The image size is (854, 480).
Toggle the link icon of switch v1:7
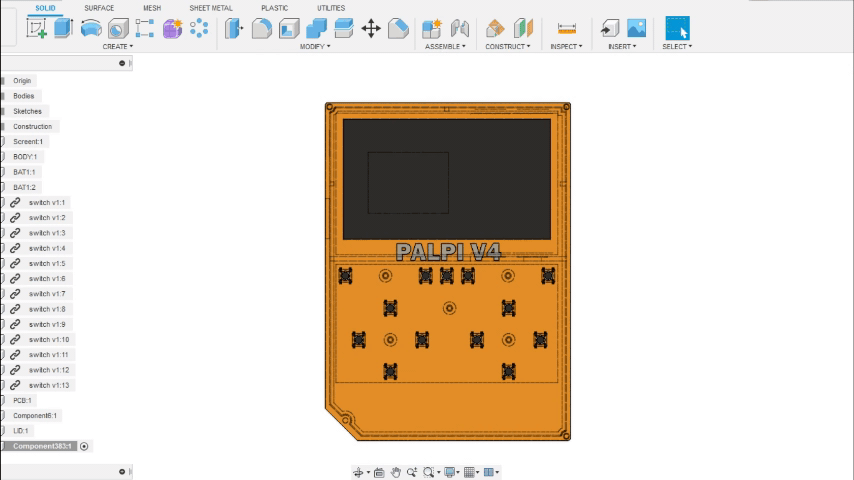point(15,294)
